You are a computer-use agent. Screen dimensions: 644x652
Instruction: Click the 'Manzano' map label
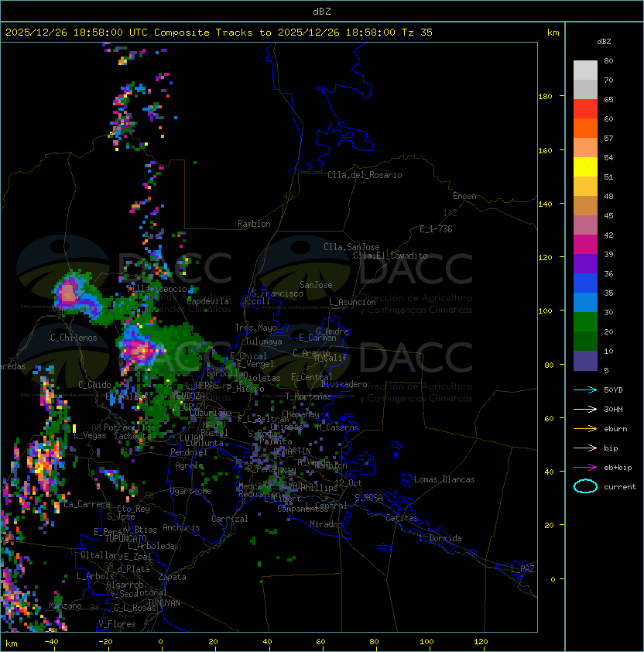coord(65,606)
